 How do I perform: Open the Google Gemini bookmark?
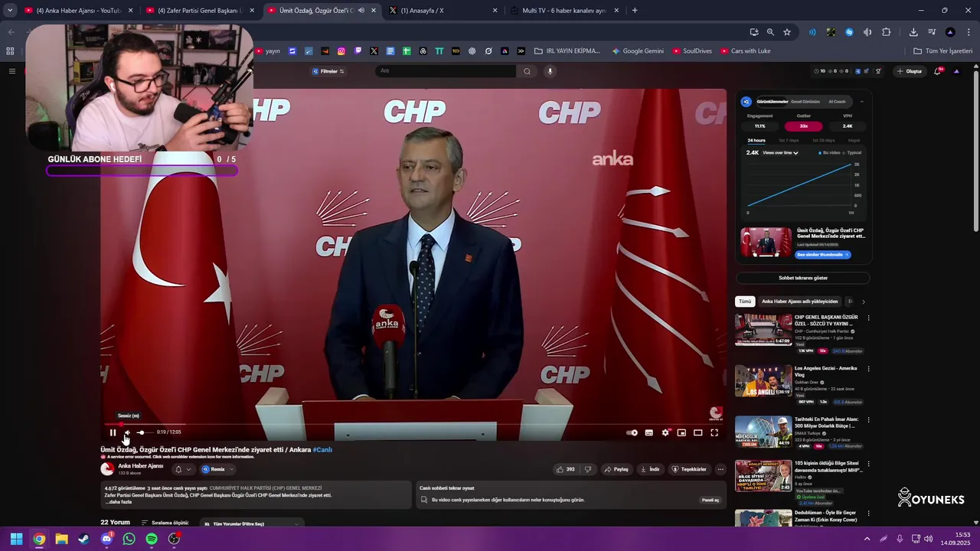pos(638,51)
